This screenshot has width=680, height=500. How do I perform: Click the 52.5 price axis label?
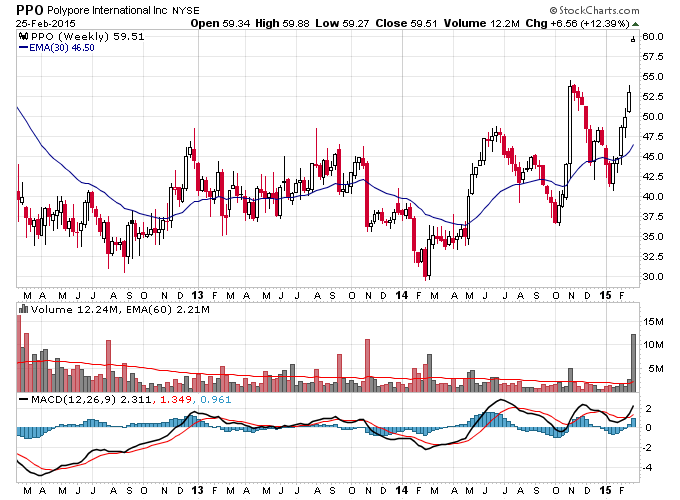tap(653, 96)
